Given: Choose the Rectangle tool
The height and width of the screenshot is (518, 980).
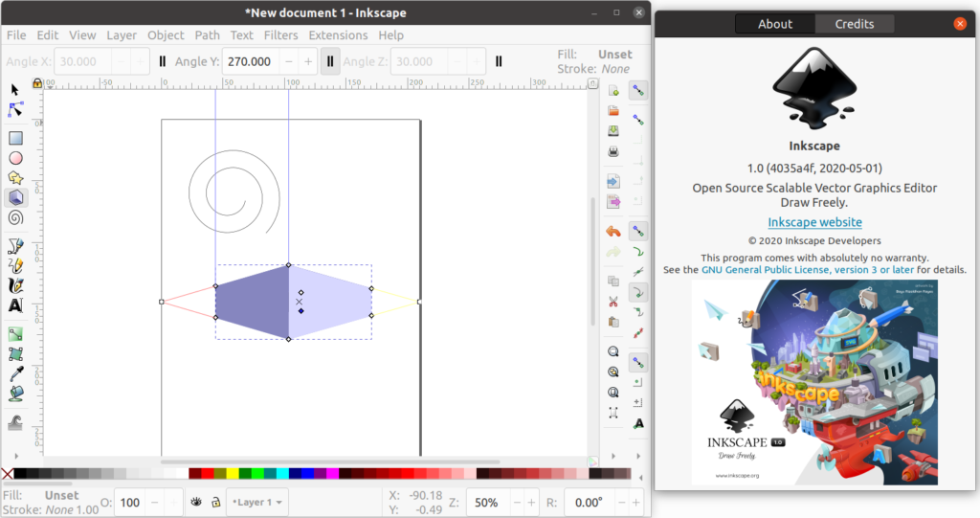Looking at the screenshot, I should pos(15,138).
